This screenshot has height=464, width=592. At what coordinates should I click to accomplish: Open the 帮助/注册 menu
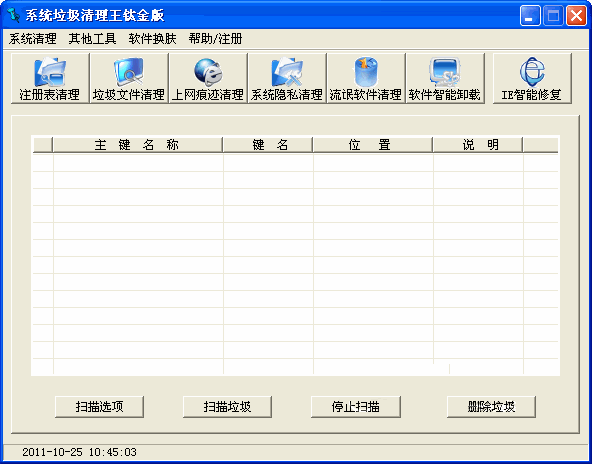pyautogui.click(x=215, y=39)
